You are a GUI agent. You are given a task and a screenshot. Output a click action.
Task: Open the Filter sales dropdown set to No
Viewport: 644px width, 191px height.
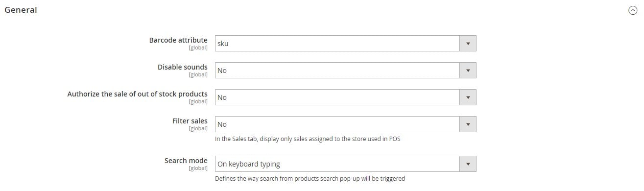[x=346, y=124]
